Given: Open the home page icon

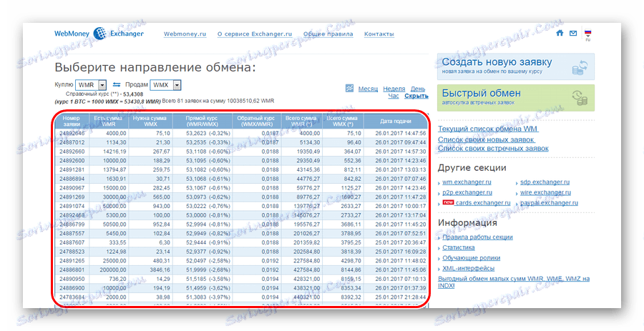Looking at the screenshot, I should pos(560,33).
